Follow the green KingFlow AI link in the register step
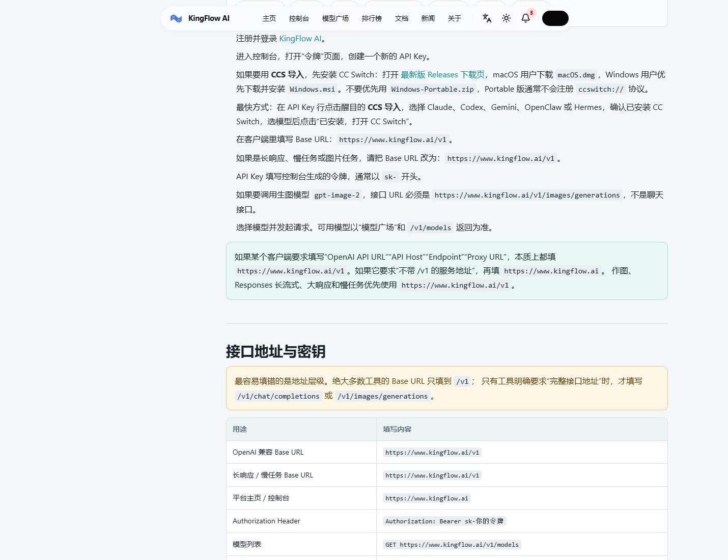This screenshot has width=728, height=560. (300, 39)
